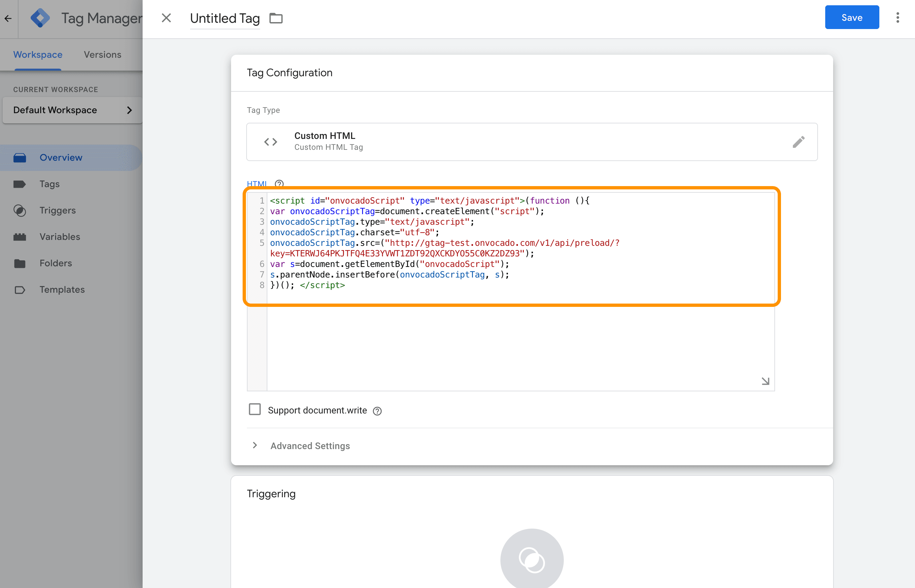Click code line 5 with the src URL

click(445, 248)
